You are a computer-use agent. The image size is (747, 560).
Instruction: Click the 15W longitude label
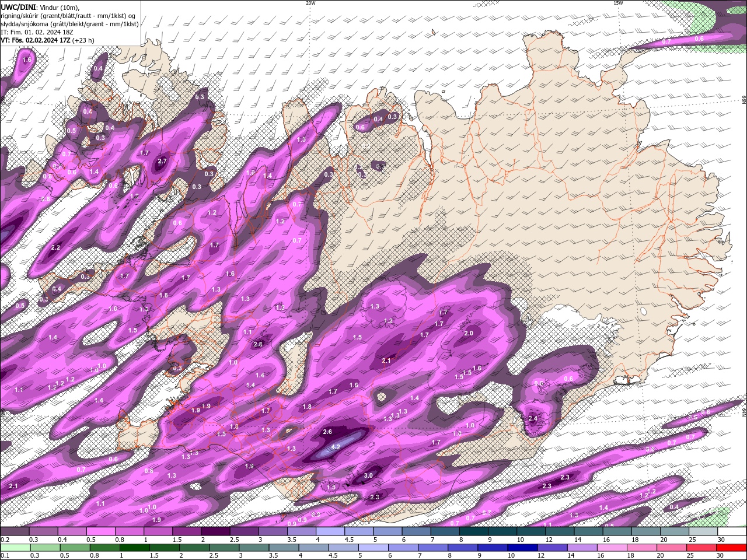tap(618, 3)
